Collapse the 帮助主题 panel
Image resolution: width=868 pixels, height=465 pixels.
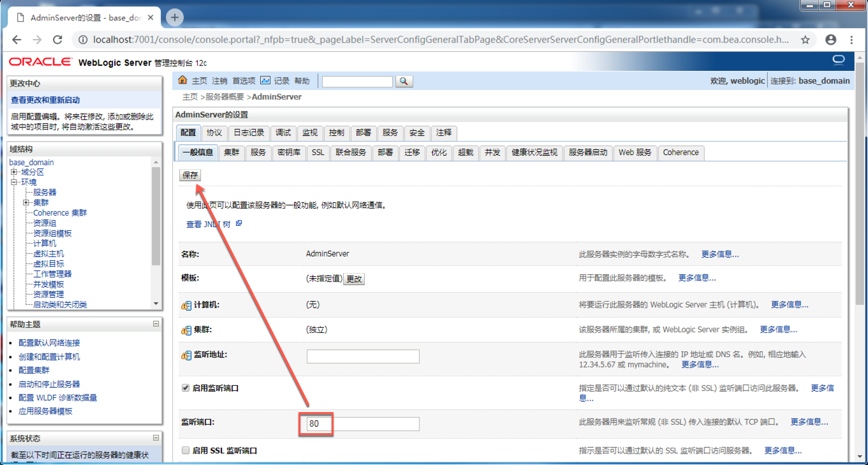pyautogui.click(x=156, y=324)
